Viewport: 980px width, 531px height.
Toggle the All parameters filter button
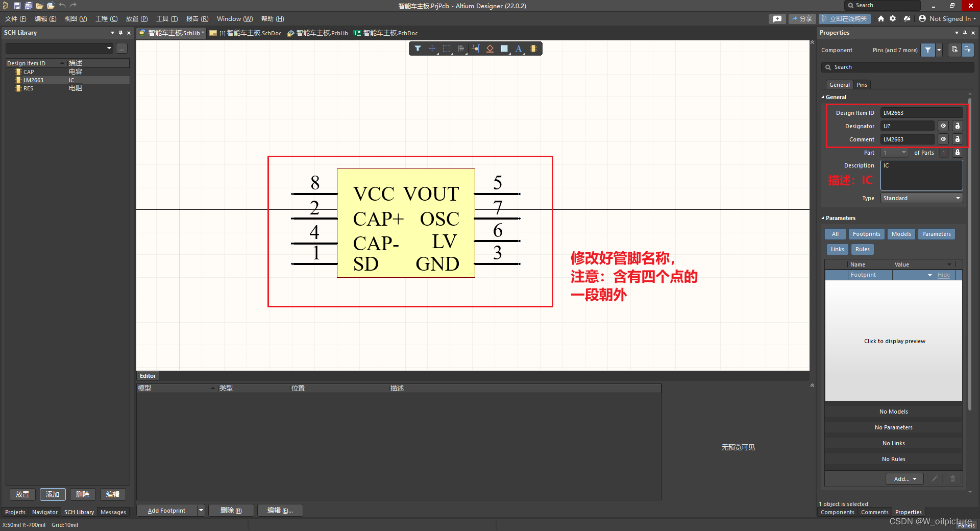point(835,234)
